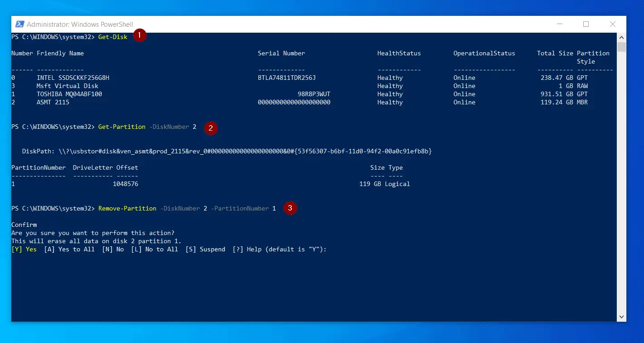Viewport: 644px width, 343px height.
Task: Click the Total Size column header
Action: (x=555, y=53)
